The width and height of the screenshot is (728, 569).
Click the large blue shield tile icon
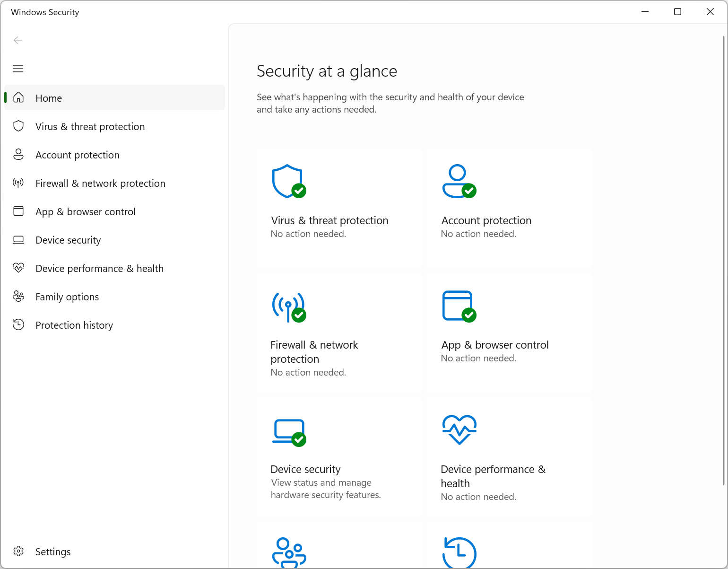pos(289,181)
